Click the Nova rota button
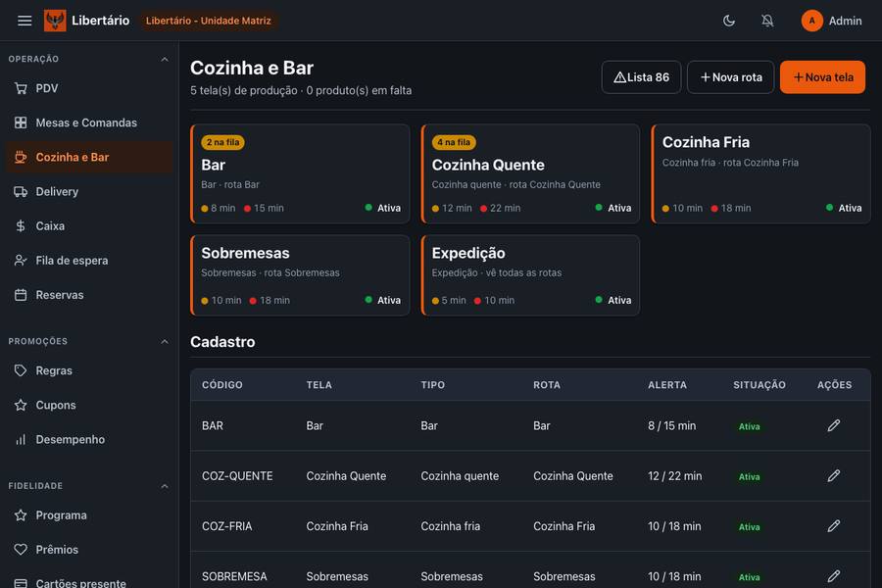Image resolution: width=882 pixels, height=588 pixels. [x=731, y=77]
